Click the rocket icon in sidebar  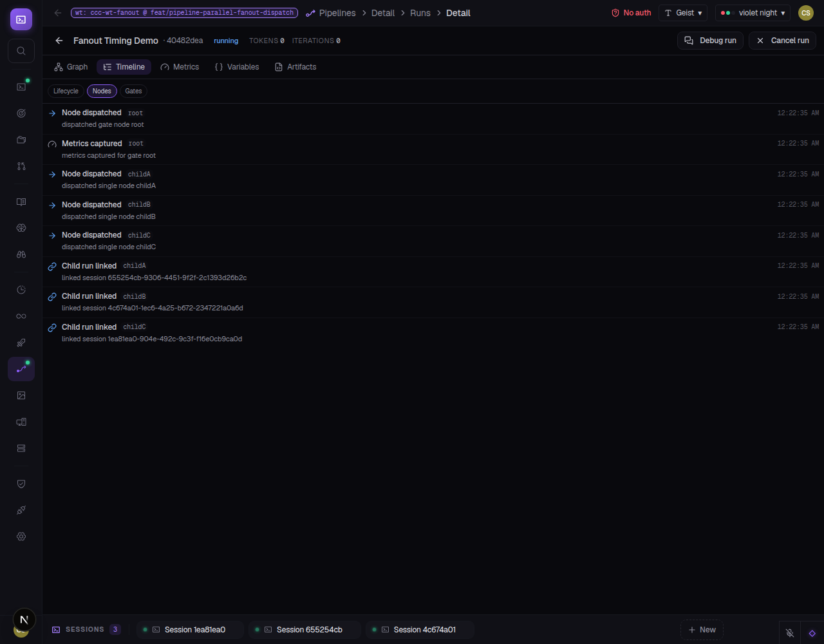point(21,343)
